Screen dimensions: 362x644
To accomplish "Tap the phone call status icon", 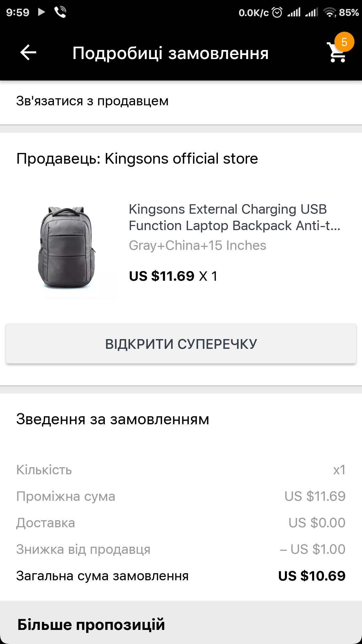I will click(x=60, y=12).
